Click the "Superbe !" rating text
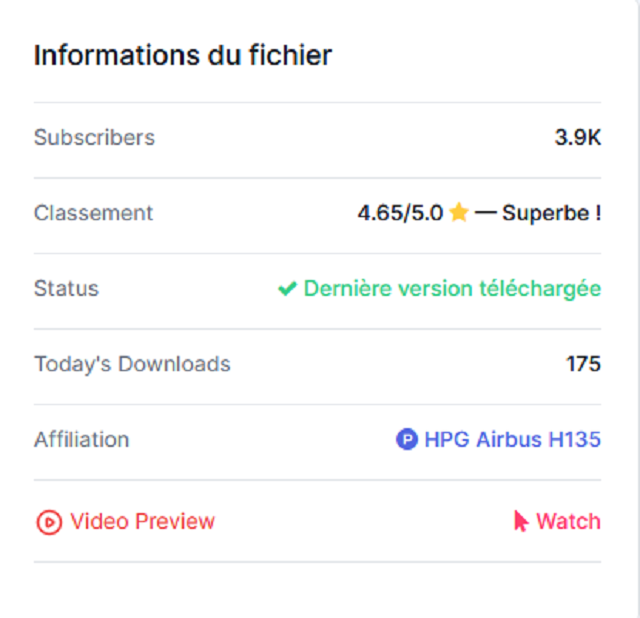 551,213
